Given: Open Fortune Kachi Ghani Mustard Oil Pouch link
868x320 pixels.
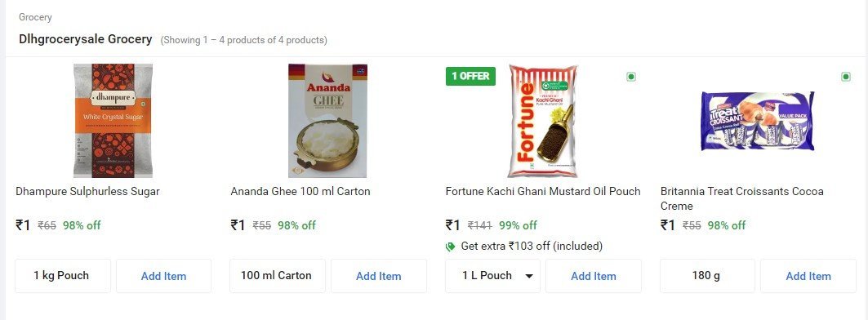Looking at the screenshot, I should click(543, 192).
